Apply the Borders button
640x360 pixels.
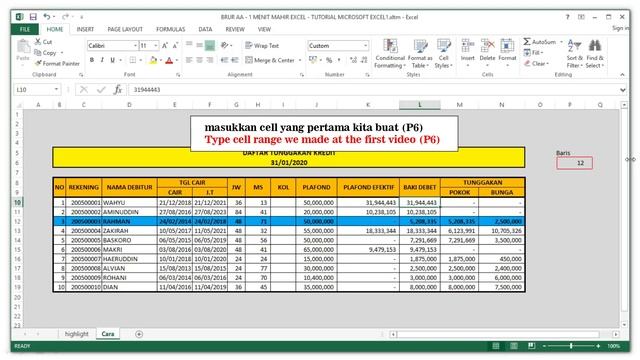133,60
